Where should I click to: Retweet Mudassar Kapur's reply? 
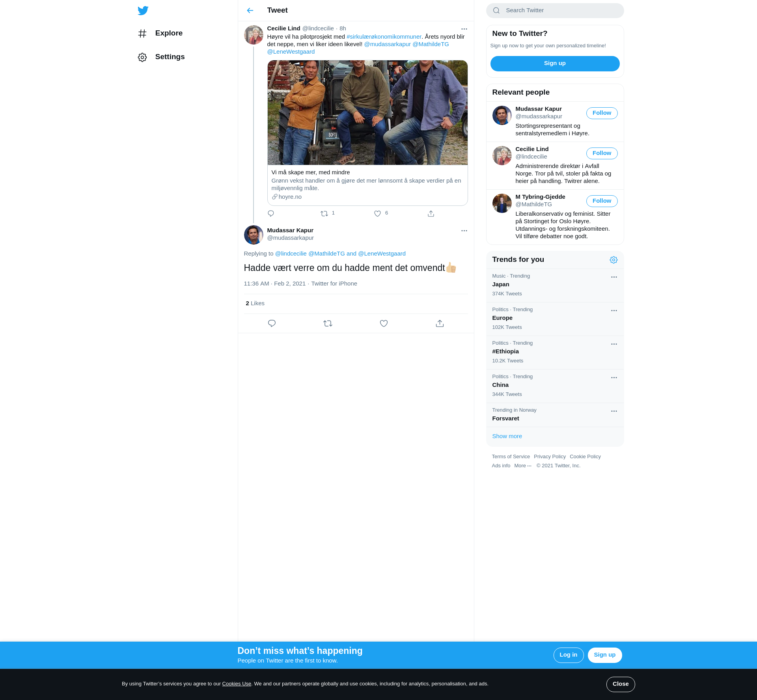tap(328, 323)
